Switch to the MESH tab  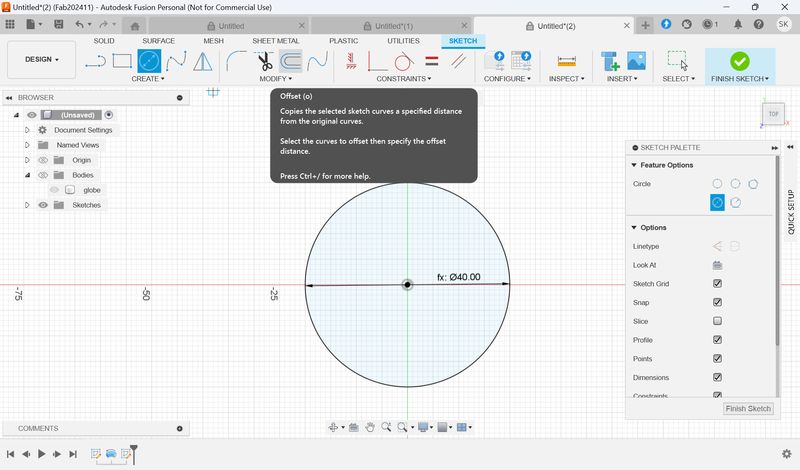(x=213, y=41)
